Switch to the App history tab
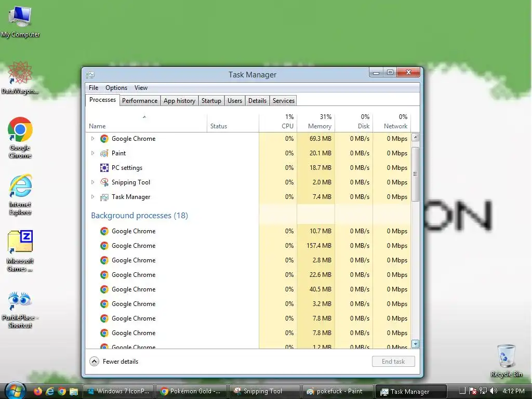 pyautogui.click(x=179, y=101)
